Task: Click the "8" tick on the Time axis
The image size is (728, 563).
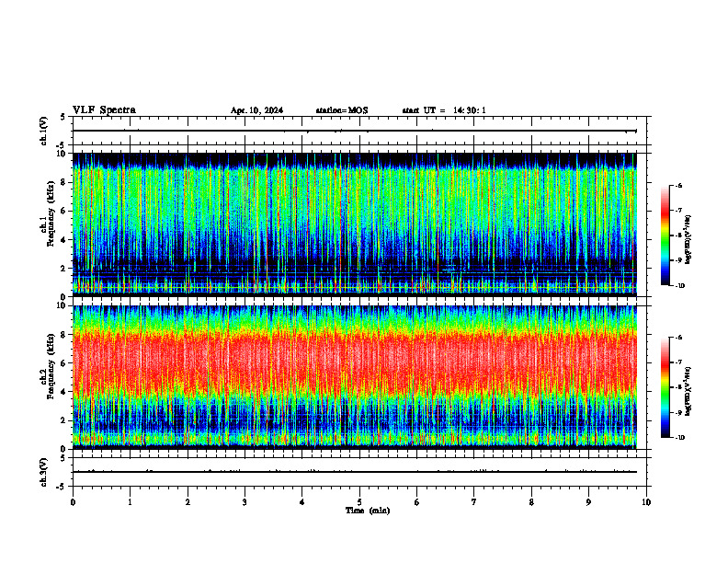Action: pos(531,502)
